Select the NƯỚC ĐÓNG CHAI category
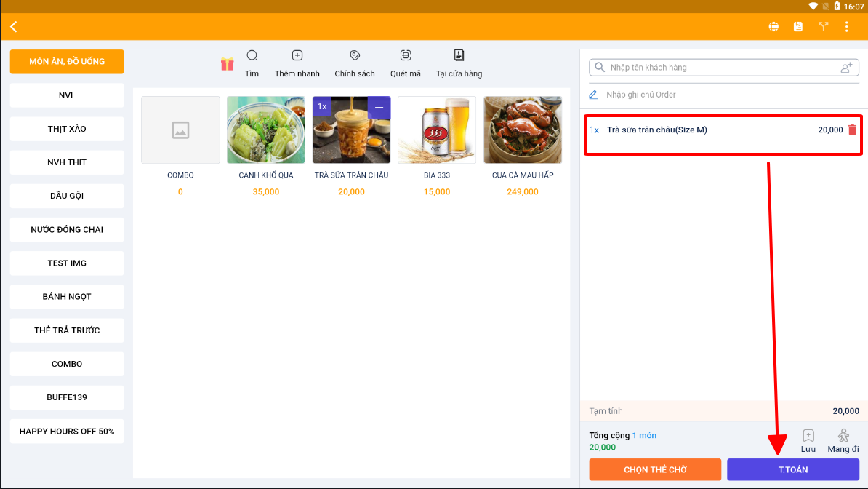Image resolution: width=868 pixels, height=489 pixels. [x=67, y=229]
